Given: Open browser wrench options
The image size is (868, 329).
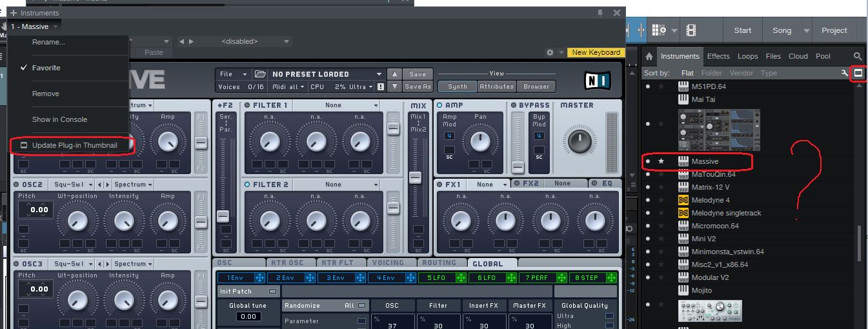Looking at the screenshot, I should (844, 74).
